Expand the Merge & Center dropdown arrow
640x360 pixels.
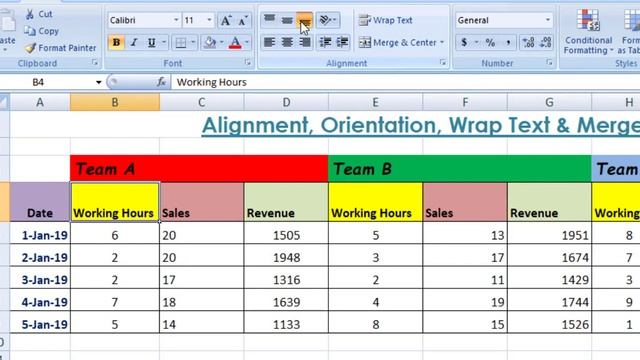pos(442,42)
